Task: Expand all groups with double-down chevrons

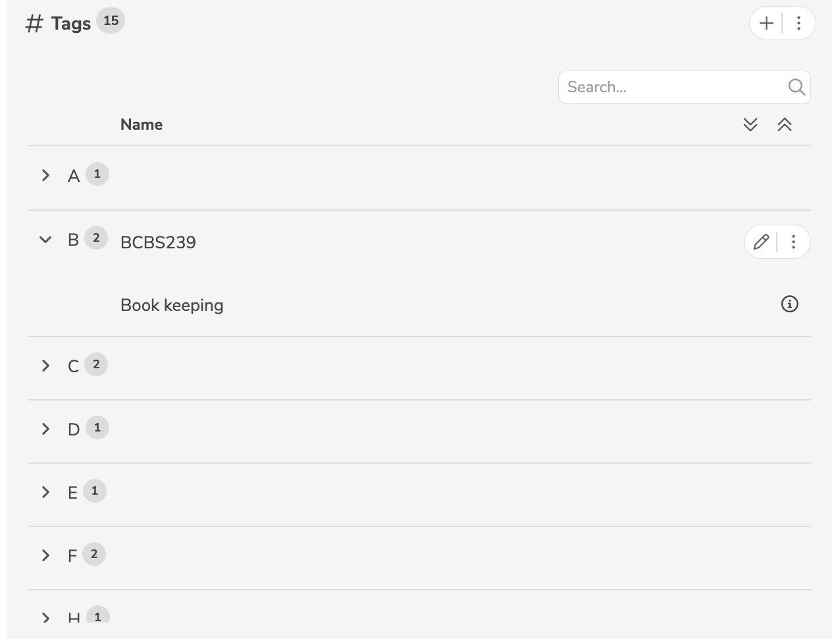Action: click(x=750, y=125)
